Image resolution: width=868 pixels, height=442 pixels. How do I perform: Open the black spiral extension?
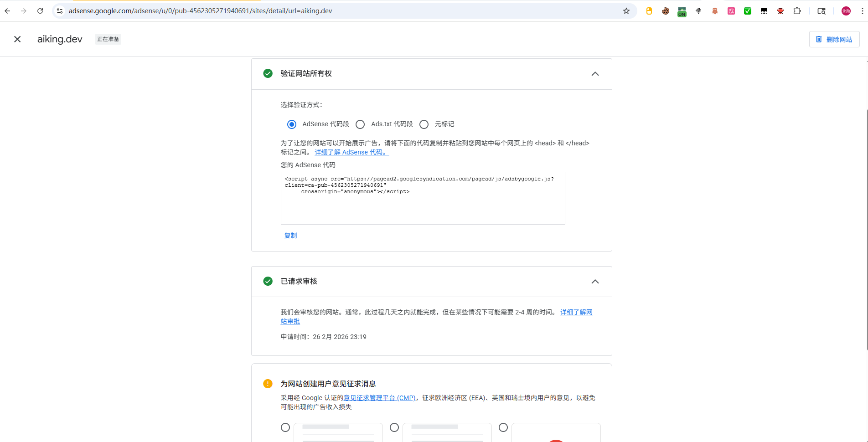698,11
